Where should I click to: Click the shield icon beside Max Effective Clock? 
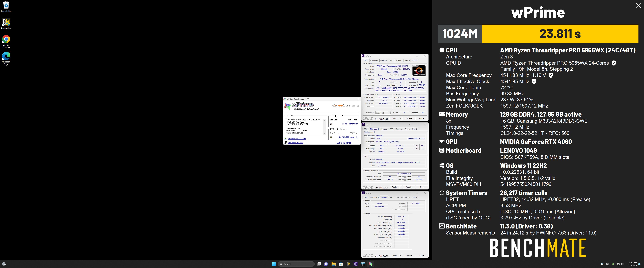point(534,81)
